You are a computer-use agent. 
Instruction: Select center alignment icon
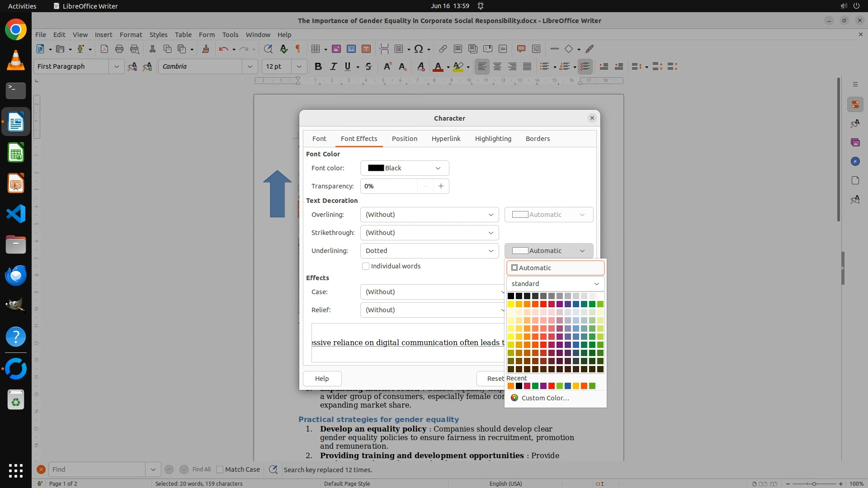(497, 66)
